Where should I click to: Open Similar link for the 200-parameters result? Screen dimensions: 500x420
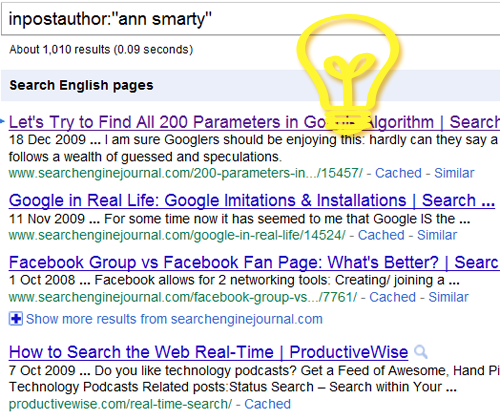click(x=454, y=173)
